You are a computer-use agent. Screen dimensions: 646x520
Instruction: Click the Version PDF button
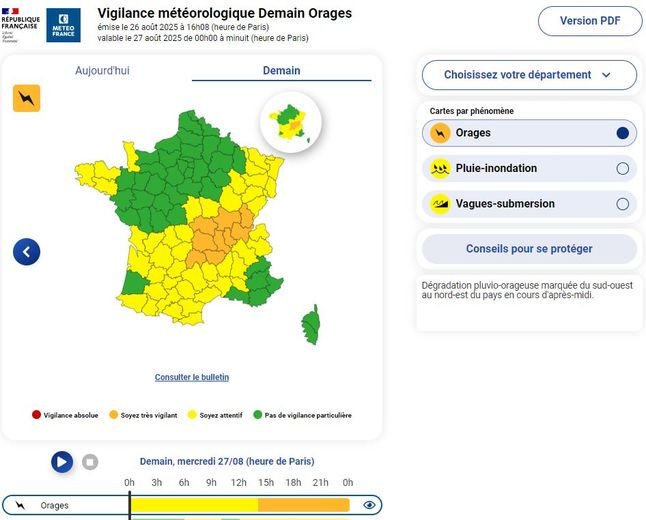(589, 21)
